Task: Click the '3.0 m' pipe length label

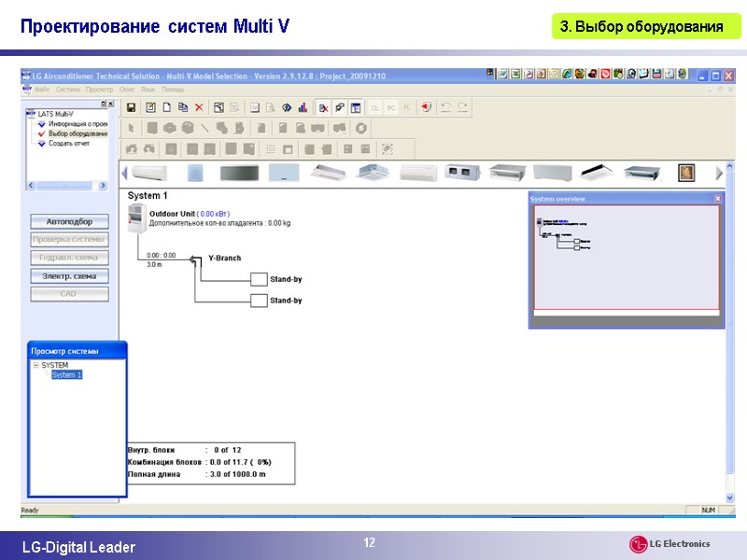Action: [154, 265]
